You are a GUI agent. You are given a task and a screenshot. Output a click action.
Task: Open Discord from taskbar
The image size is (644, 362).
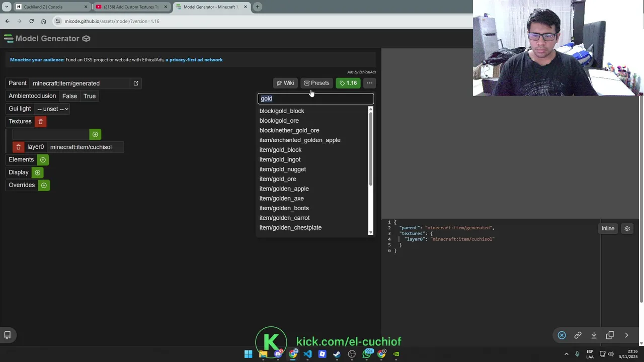(x=278, y=354)
